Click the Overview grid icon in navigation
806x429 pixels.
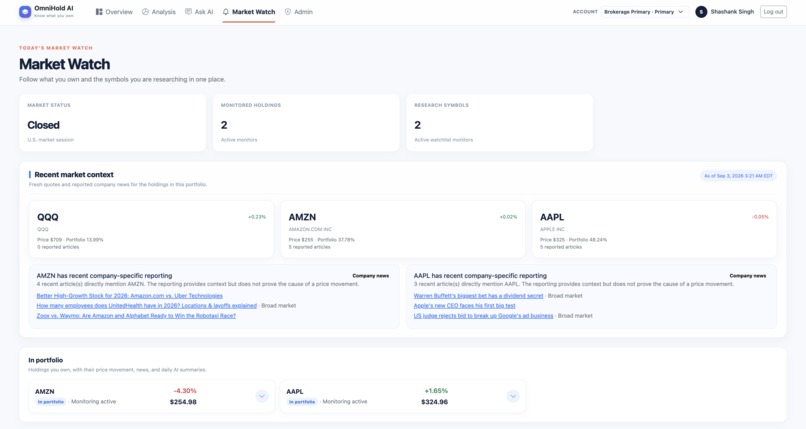click(99, 12)
